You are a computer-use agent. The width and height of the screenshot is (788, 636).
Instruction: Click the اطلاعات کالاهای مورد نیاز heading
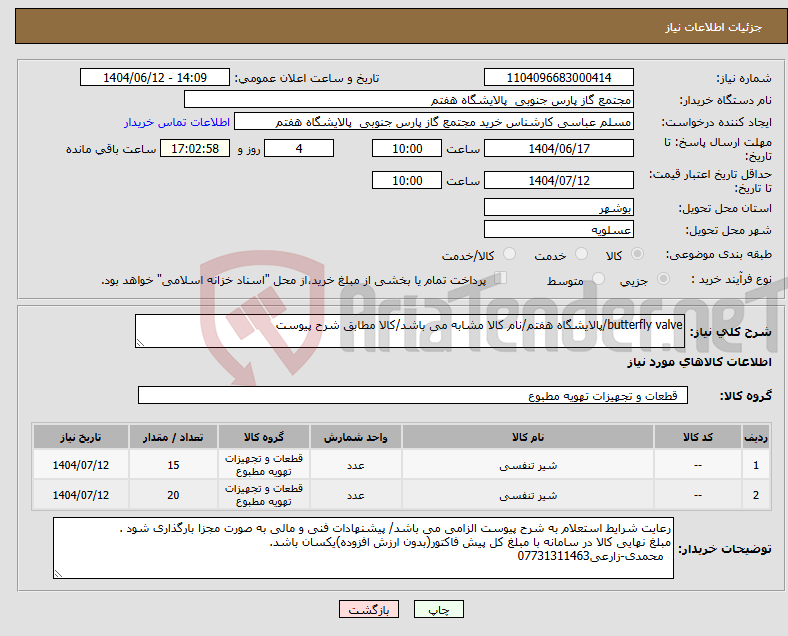click(699, 362)
